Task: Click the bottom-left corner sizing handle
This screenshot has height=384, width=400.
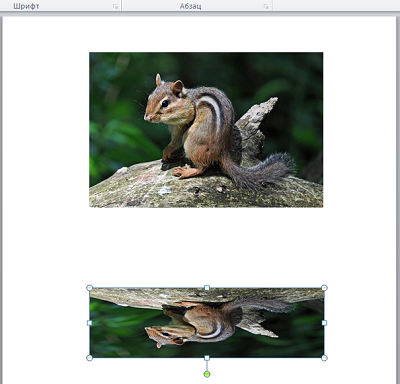Action: tap(89, 358)
